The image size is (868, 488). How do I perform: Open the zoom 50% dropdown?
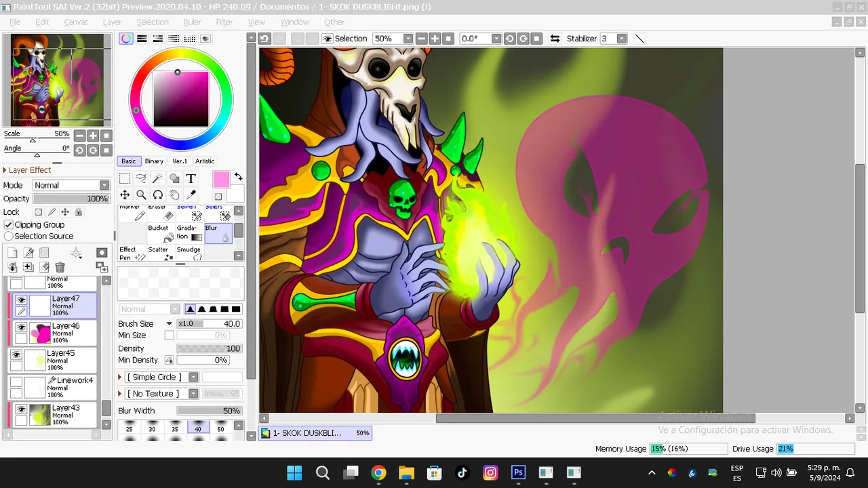click(408, 39)
